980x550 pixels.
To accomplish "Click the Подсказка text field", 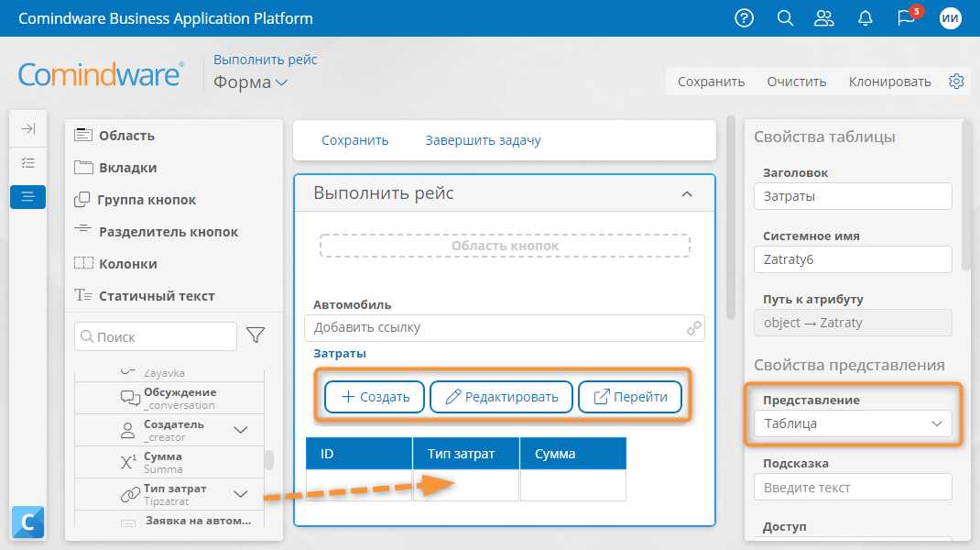I will pyautogui.click(x=853, y=488).
